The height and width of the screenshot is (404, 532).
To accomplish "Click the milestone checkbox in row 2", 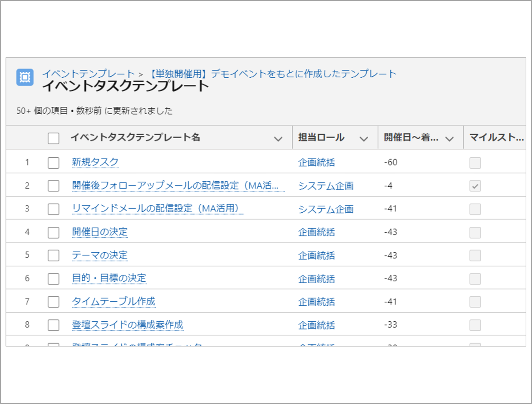I will [475, 186].
